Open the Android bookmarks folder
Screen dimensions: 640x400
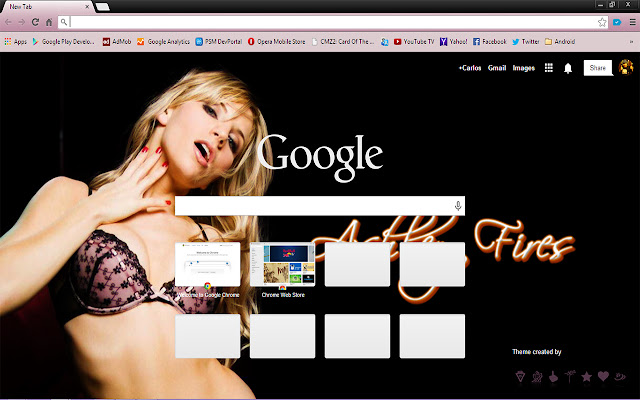click(x=560, y=41)
